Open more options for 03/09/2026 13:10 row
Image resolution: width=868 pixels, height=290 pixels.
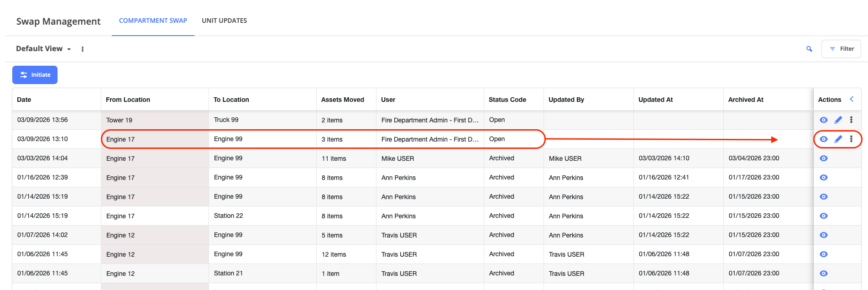(x=851, y=139)
